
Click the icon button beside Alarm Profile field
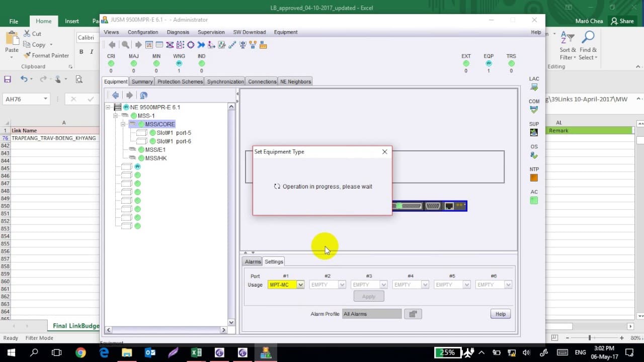pyautogui.click(x=413, y=314)
